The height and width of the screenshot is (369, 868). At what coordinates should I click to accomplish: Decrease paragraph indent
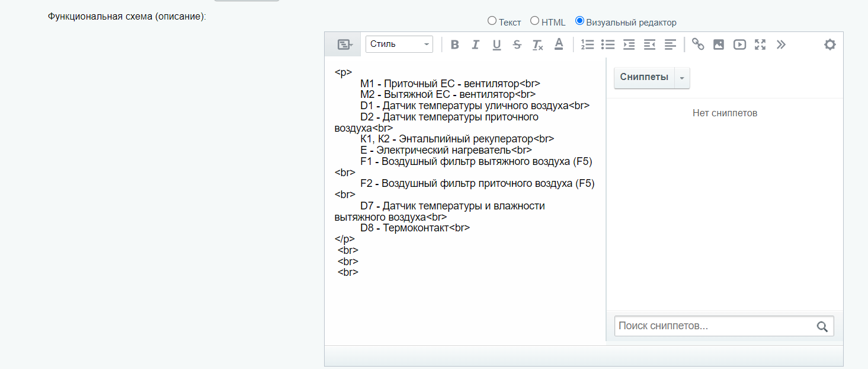649,44
